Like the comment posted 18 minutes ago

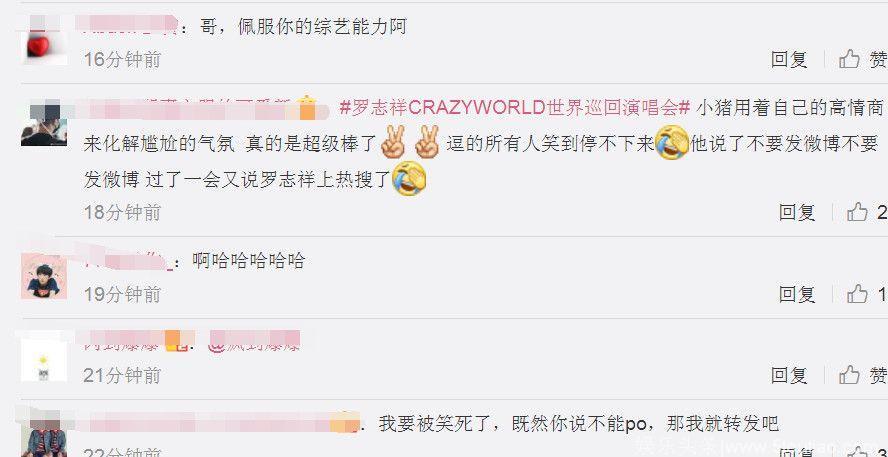coord(866,212)
